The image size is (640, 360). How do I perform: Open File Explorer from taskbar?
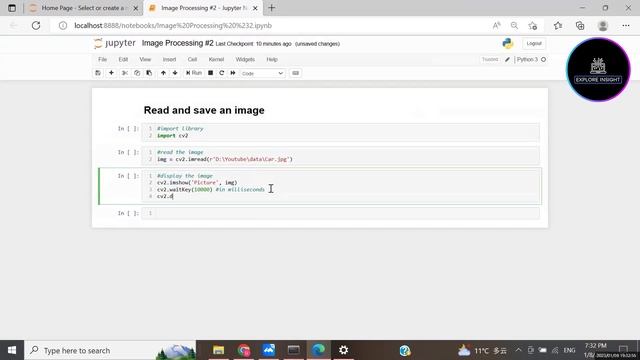click(x=218, y=350)
